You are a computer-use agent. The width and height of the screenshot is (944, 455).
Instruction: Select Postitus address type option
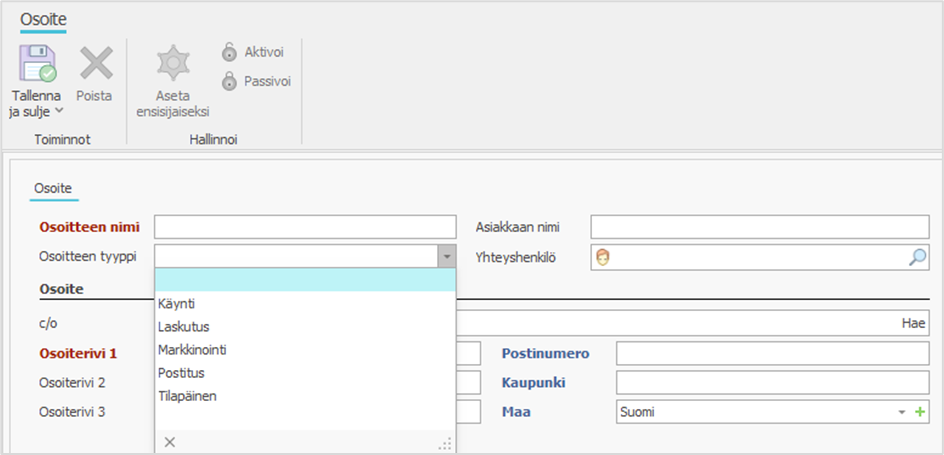click(x=181, y=373)
